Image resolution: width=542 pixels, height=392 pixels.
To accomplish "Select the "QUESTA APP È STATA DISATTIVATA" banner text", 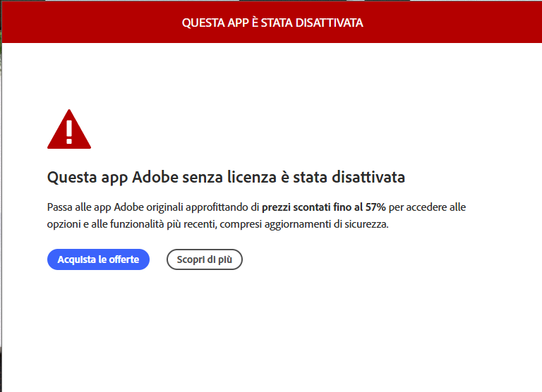I will point(272,23).
